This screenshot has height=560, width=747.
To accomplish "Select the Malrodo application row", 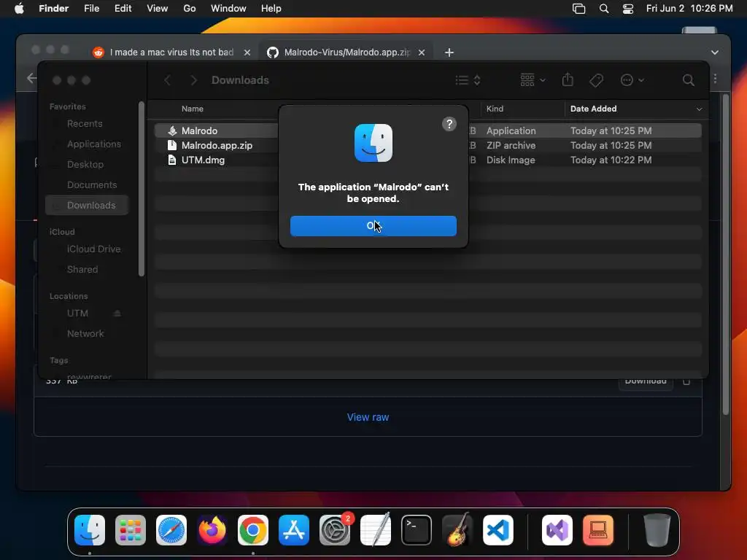I will point(427,131).
